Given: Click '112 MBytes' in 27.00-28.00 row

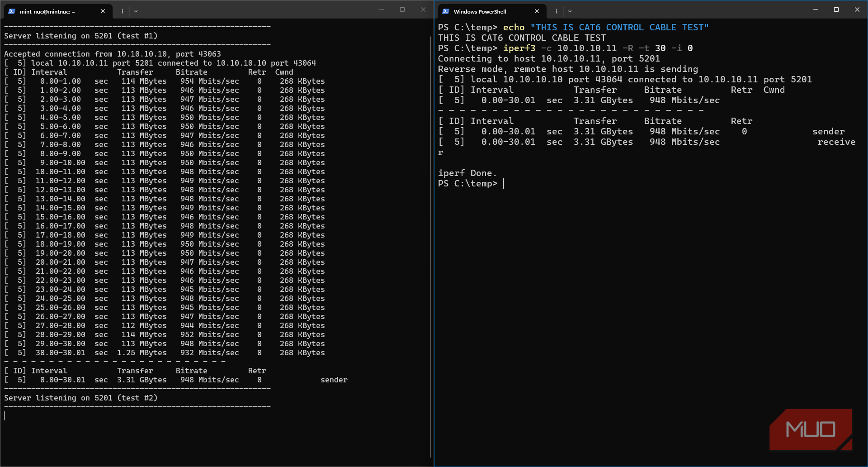Looking at the screenshot, I should pos(144,325).
